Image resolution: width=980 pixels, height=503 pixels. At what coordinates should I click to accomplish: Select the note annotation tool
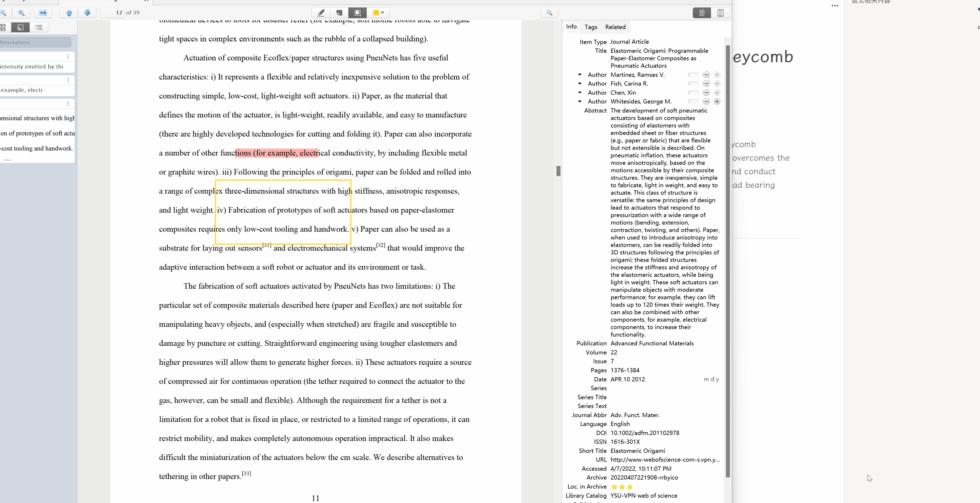click(339, 13)
